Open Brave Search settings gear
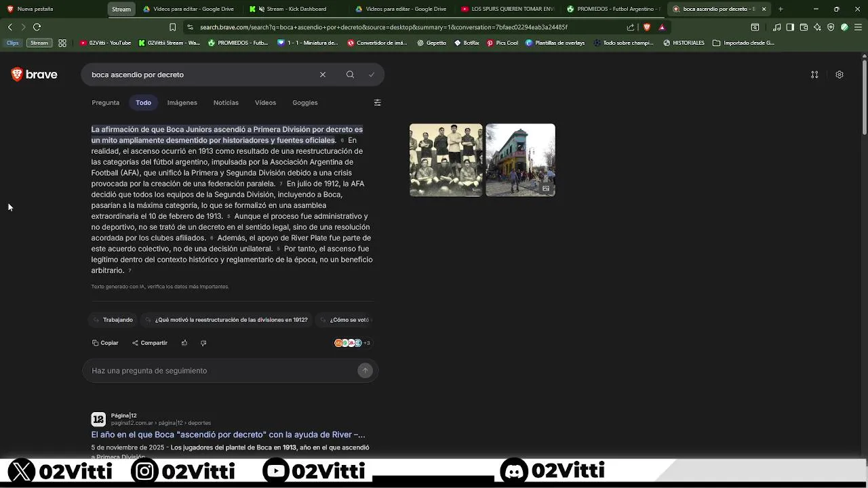868x488 pixels. pos(840,75)
